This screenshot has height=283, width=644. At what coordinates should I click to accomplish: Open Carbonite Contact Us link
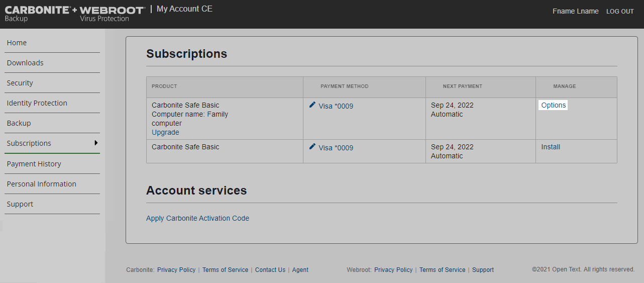[270, 270]
